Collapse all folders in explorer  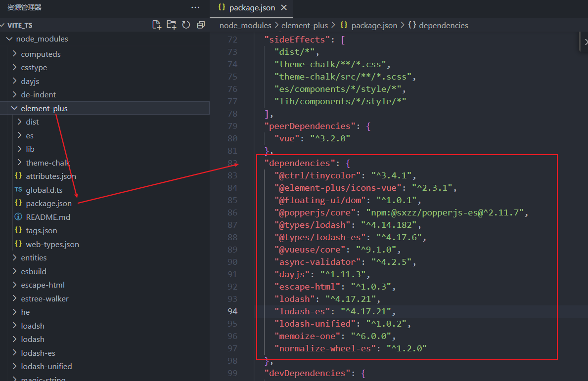[201, 25]
